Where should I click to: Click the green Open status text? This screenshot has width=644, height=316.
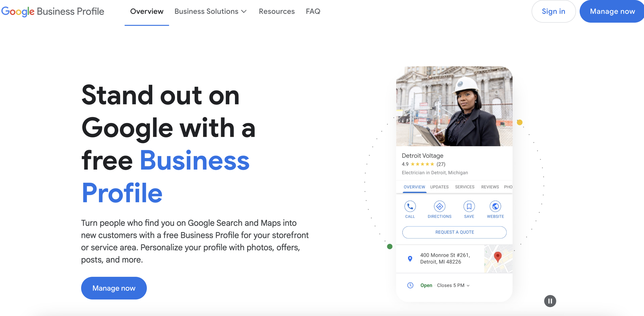coord(426,285)
